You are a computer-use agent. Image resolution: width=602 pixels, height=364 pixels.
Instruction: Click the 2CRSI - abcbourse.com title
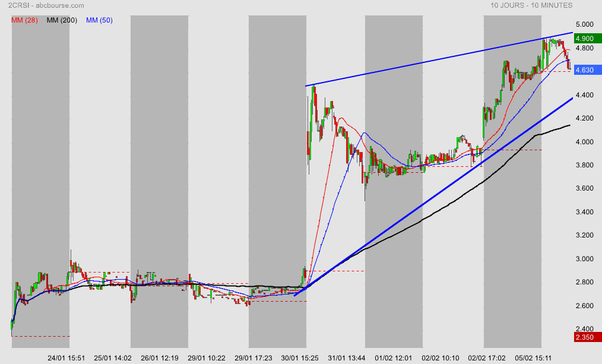tap(46, 5)
